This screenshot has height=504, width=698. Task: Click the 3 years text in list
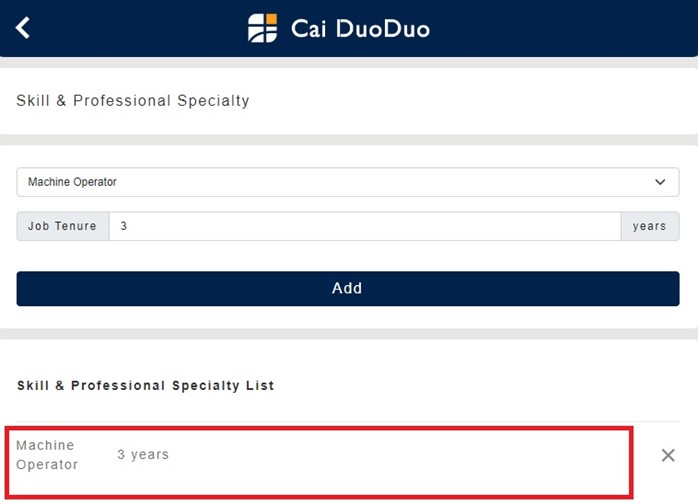pos(143,455)
